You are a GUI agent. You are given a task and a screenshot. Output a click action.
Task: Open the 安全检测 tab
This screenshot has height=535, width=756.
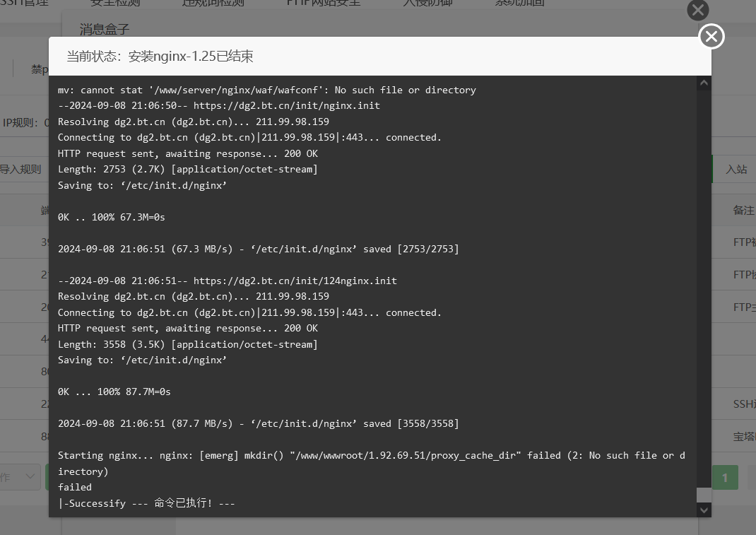coord(115,2)
